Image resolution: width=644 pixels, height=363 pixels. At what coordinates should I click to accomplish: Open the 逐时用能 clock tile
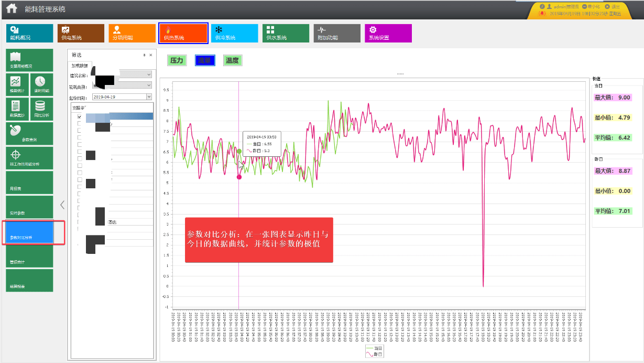(x=41, y=84)
